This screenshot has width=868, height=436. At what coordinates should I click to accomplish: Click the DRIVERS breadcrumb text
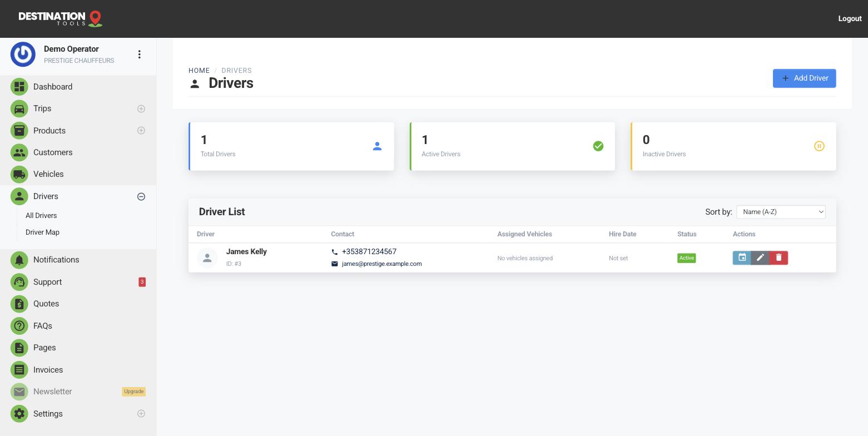click(x=236, y=71)
